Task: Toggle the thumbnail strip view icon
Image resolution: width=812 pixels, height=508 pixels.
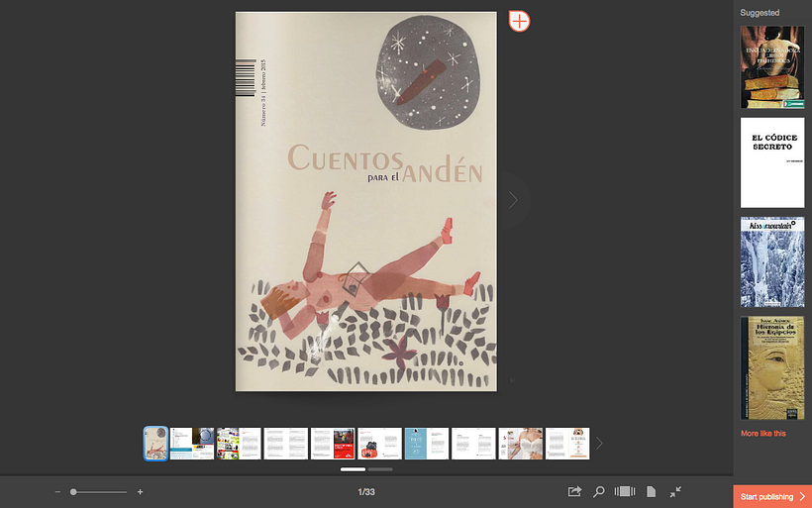Action: tap(625, 491)
